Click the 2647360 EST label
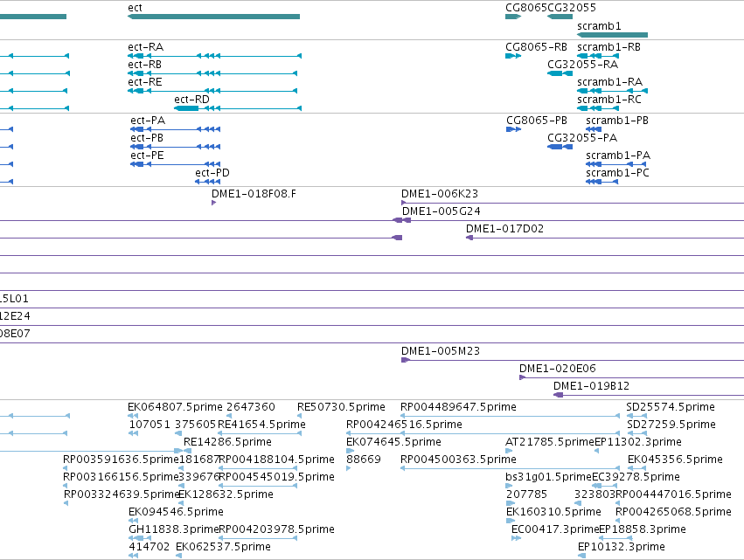744x560 pixels. [251, 407]
